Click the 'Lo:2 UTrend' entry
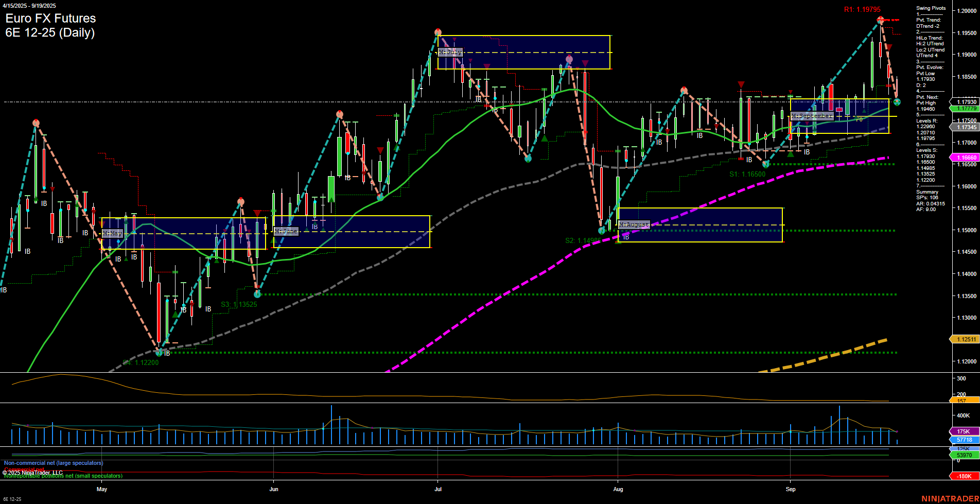The width and height of the screenshot is (980, 504). pos(931,50)
